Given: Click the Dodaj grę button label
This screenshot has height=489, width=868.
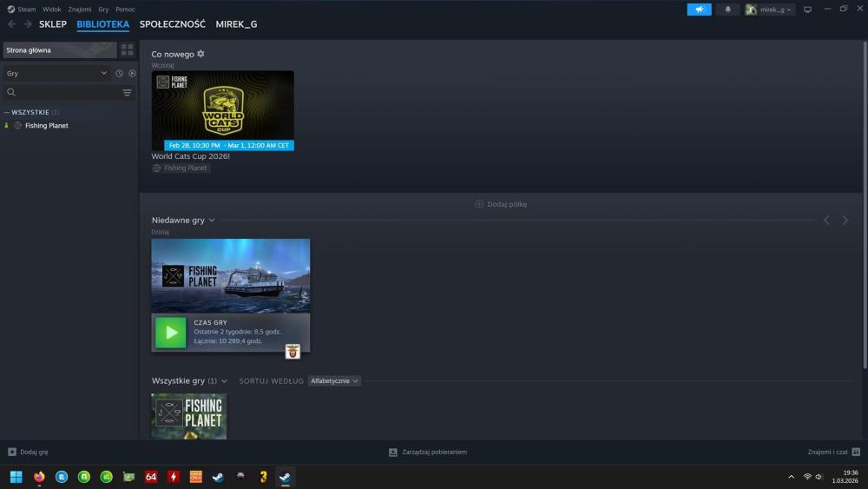Looking at the screenshot, I should [x=35, y=452].
